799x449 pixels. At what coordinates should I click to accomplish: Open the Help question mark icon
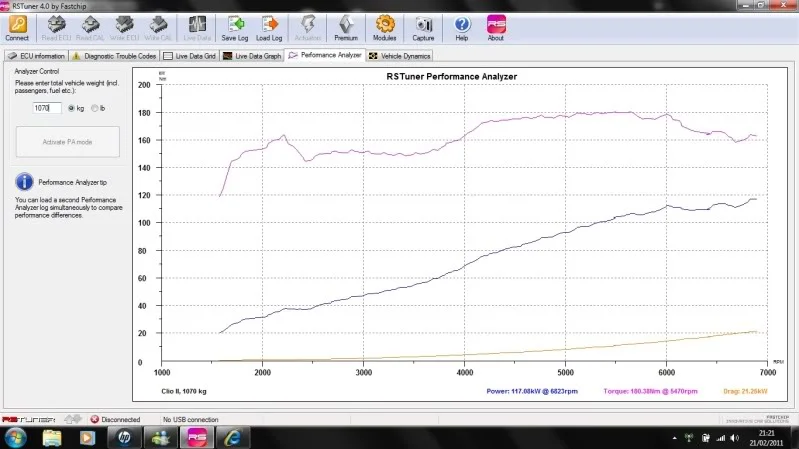[462, 24]
